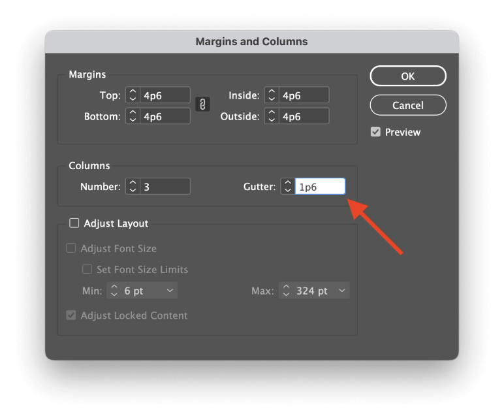
Task: Click the Cancel button
Action: click(408, 105)
